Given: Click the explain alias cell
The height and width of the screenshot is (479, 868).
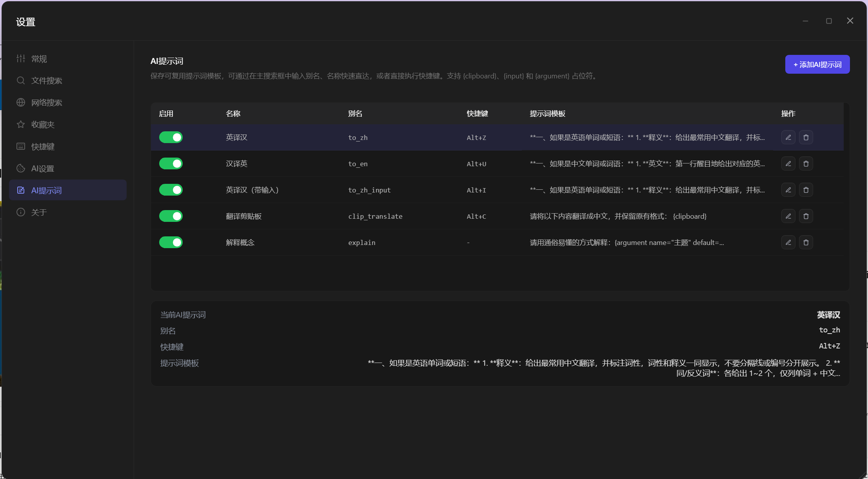Looking at the screenshot, I should (x=362, y=243).
